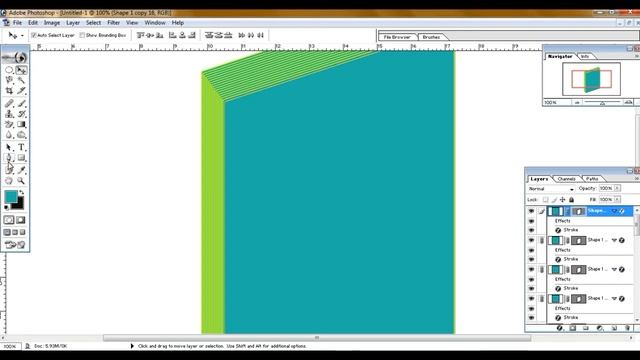Enable Show Bounding Box checkbox
Screen dimensions: 640x360
click(x=82, y=36)
